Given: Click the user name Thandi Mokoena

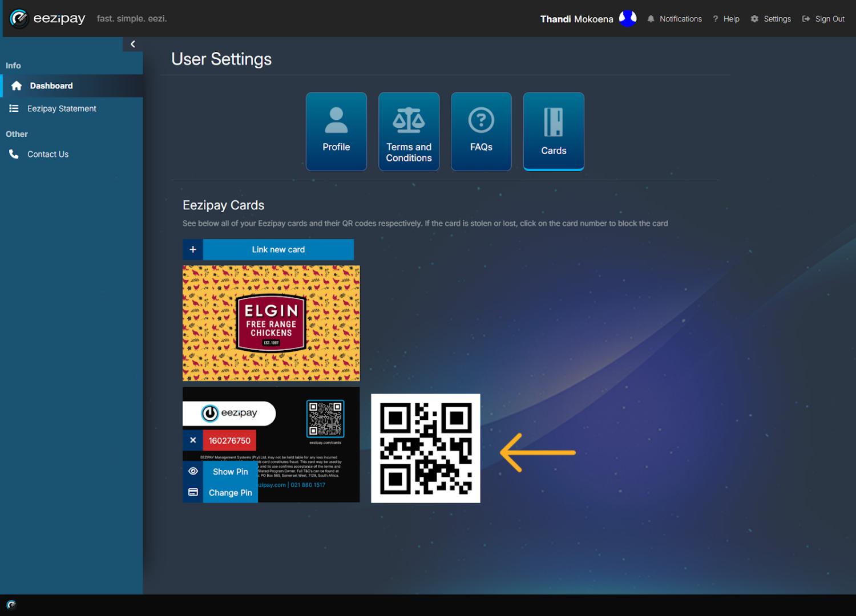Looking at the screenshot, I should 576,19.
